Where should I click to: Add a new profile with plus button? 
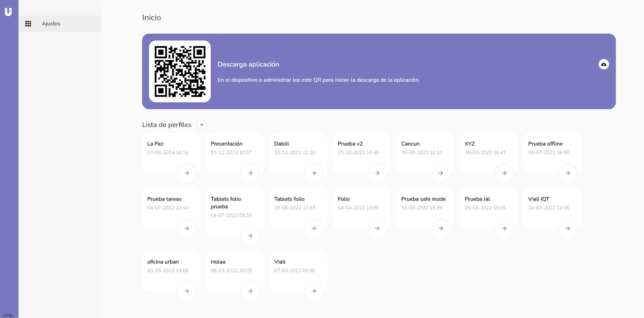(202, 125)
